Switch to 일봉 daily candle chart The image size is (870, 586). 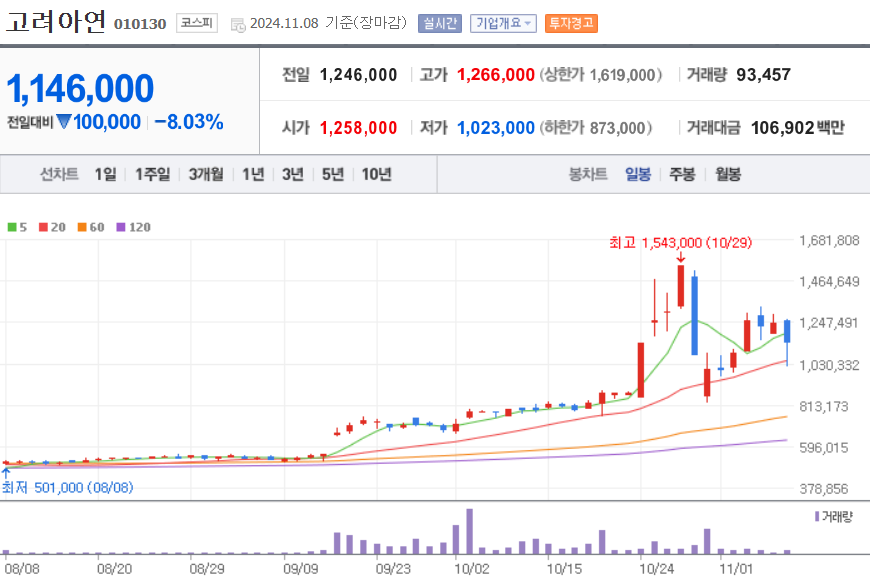pyautogui.click(x=638, y=174)
